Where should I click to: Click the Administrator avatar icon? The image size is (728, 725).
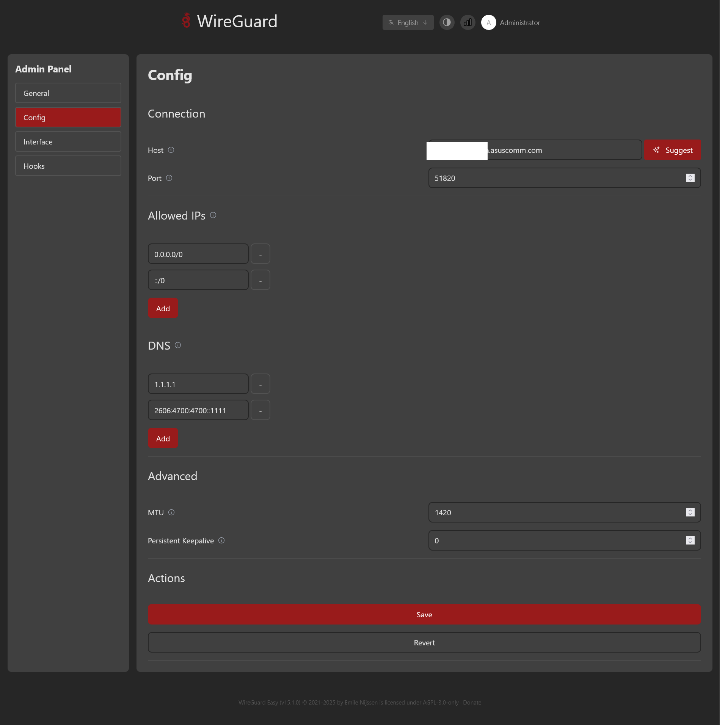(488, 22)
